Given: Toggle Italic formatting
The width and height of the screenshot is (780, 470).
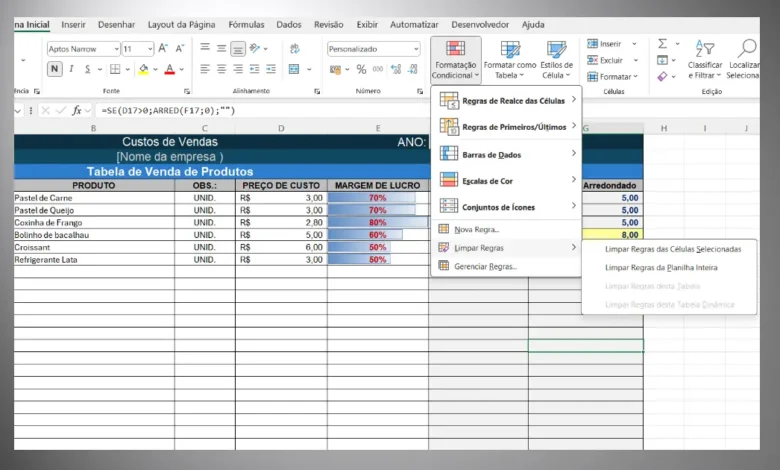Looking at the screenshot, I should pos(71,69).
